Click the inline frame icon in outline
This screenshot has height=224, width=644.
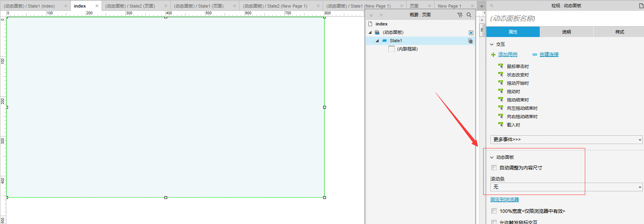391,49
